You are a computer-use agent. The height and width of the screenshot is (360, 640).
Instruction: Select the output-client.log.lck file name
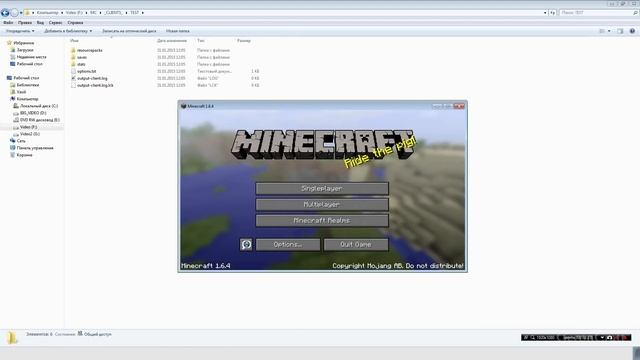coord(95,85)
